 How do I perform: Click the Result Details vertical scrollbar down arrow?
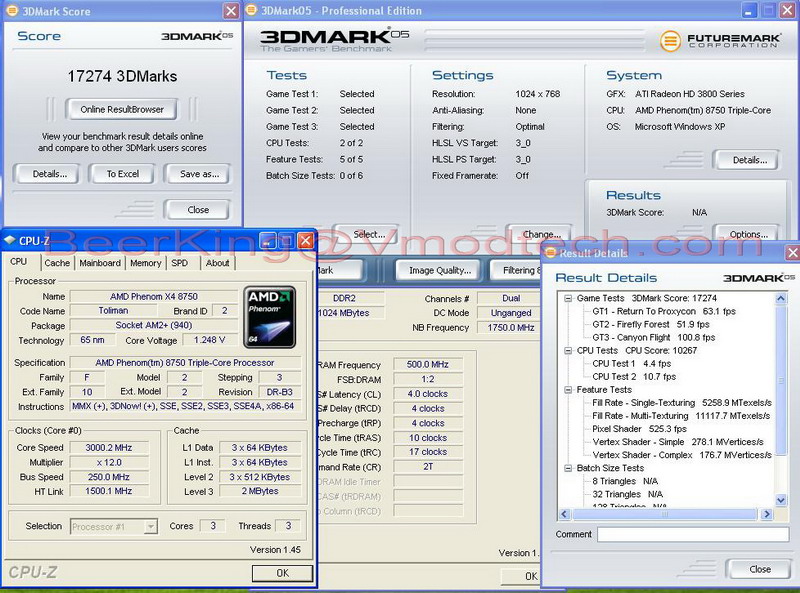(x=781, y=501)
